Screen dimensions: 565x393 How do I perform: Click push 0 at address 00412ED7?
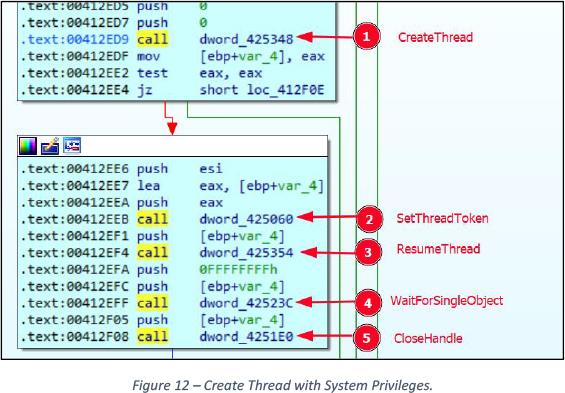click(114, 23)
